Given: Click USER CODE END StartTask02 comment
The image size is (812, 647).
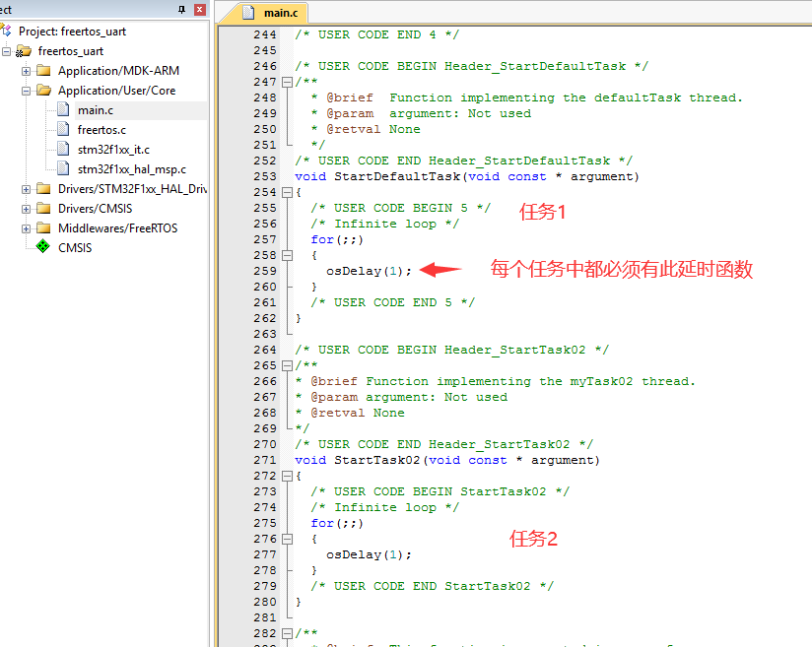Looking at the screenshot, I should (433, 586).
